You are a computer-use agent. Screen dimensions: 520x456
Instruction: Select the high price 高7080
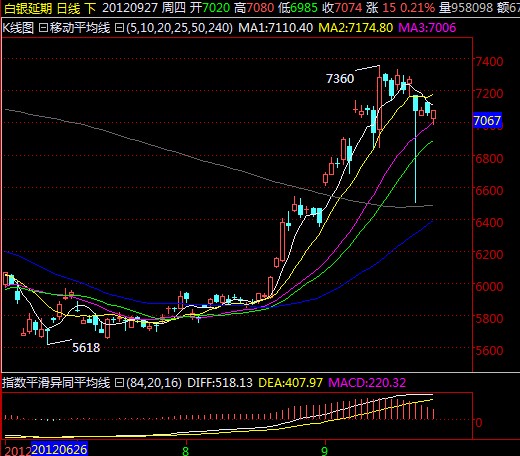click(254, 8)
